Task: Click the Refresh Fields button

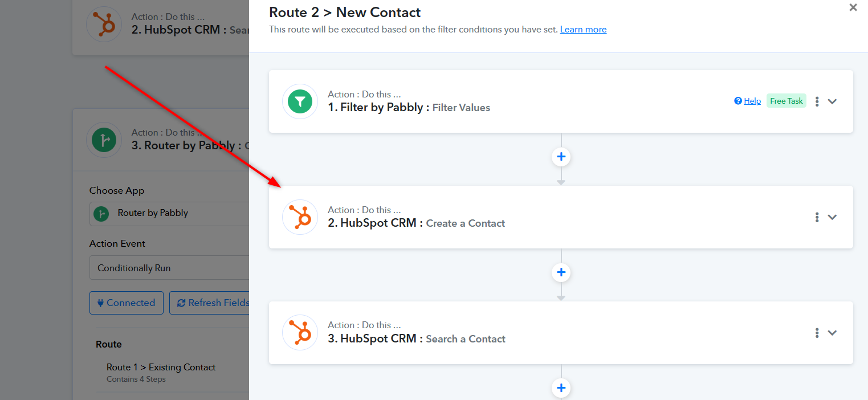Action: pyautogui.click(x=210, y=303)
